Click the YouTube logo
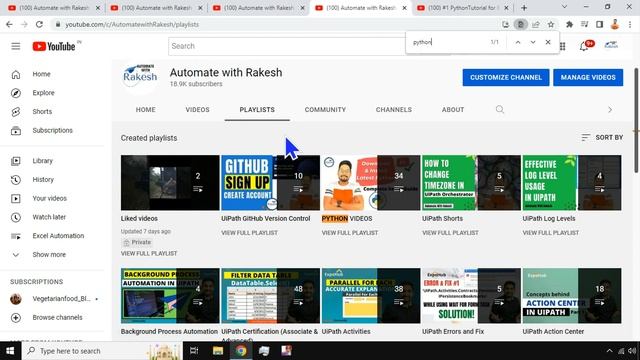Image resolution: width=640 pixels, height=360 pixels. [54, 46]
